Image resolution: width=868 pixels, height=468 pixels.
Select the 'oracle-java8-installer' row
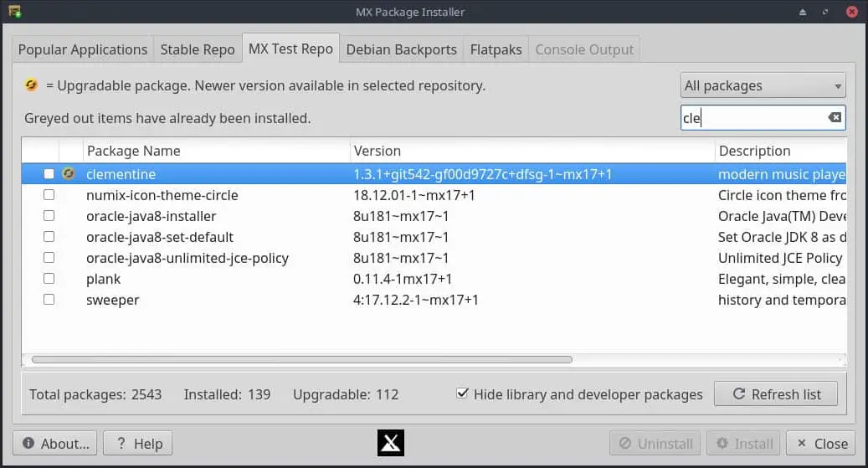pos(434,216)
